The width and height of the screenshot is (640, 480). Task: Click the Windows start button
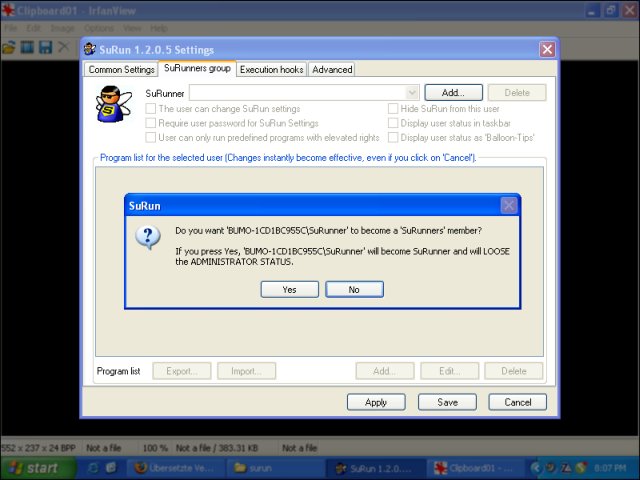point(38,468)
